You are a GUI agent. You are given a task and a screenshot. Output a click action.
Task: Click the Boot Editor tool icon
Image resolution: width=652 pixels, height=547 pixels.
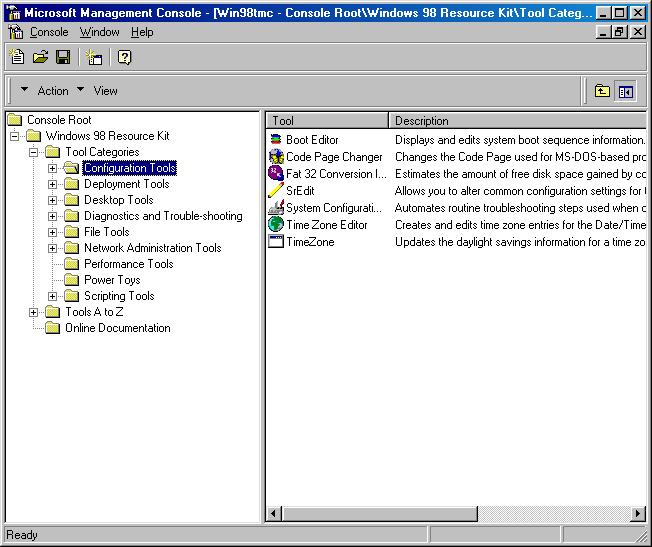pyautogui.click(x=276, y=139)
